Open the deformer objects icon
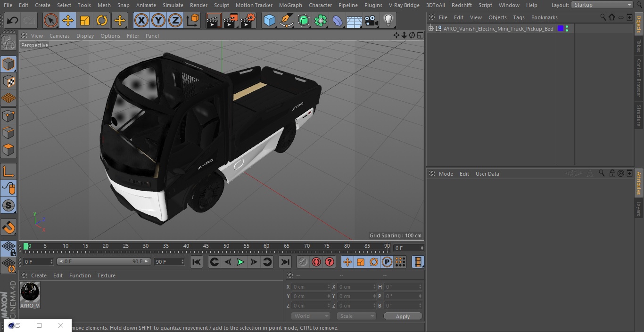The width and height of the screenshot is (644, 332). (x=338, y=21)
